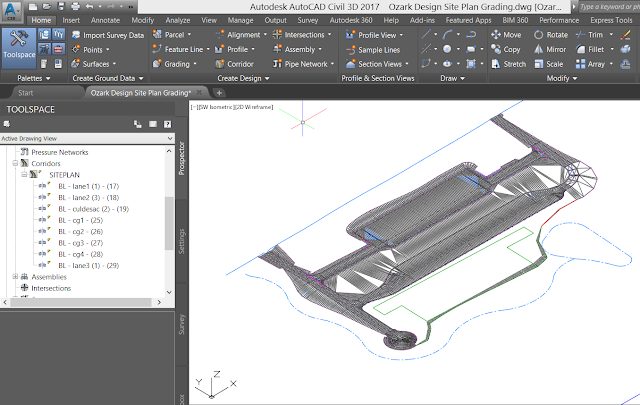The height and width of the screenshot is (405, 640).
Task: Switch to the Settings toolspace tab
Action: 182,242
